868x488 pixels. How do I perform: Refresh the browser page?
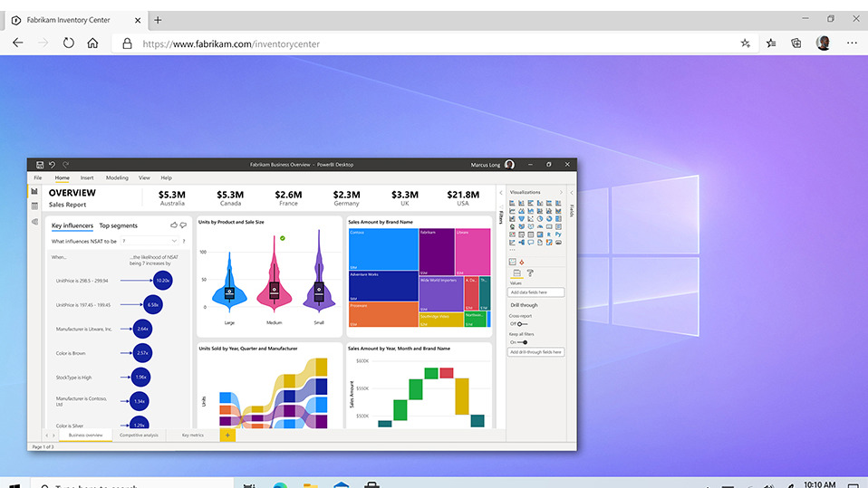(x=68, y=43)
